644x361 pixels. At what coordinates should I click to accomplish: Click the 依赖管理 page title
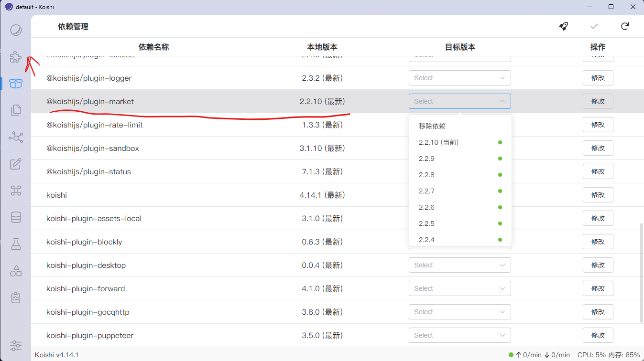tap(73, 27)
